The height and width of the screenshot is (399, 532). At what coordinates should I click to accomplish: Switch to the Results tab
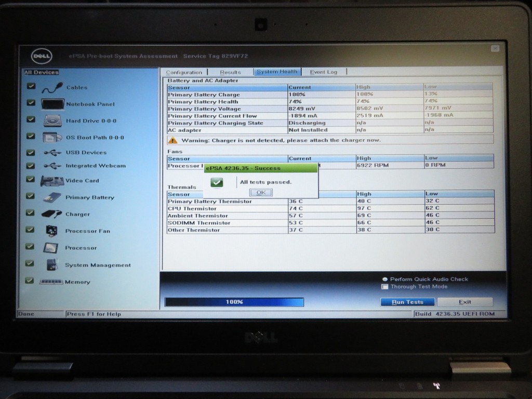pos(230,72)
